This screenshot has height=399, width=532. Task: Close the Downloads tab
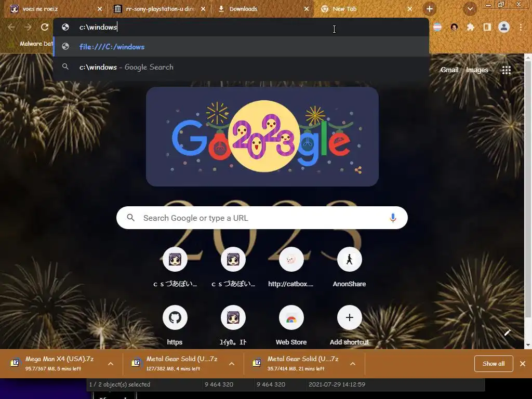coord(307,9)
